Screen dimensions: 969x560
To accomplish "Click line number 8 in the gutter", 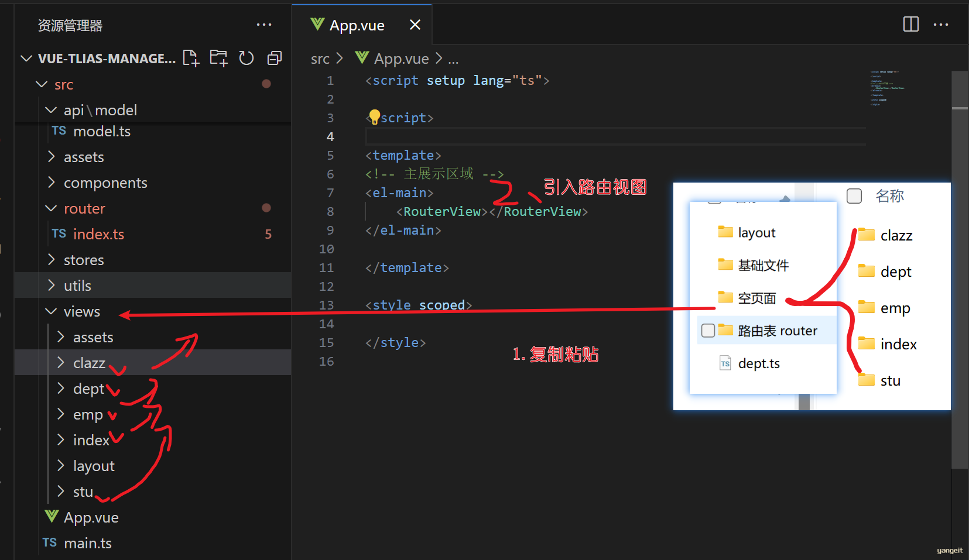I will pos(330,211).
